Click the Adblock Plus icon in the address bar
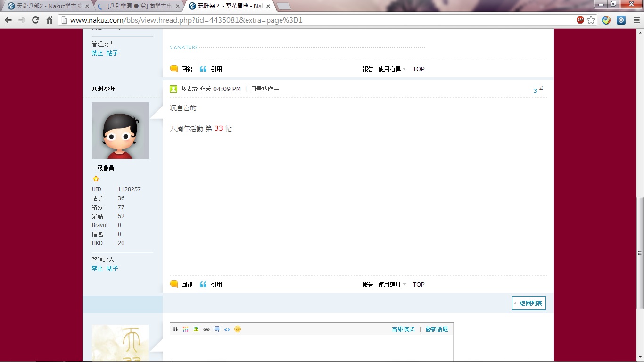Screen dimensions: 644x362 580,20
